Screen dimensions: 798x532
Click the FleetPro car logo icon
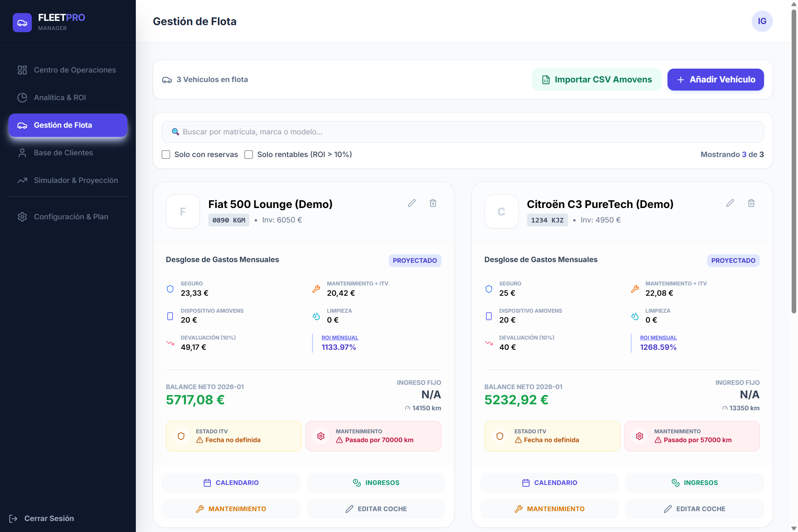point(22,22)
